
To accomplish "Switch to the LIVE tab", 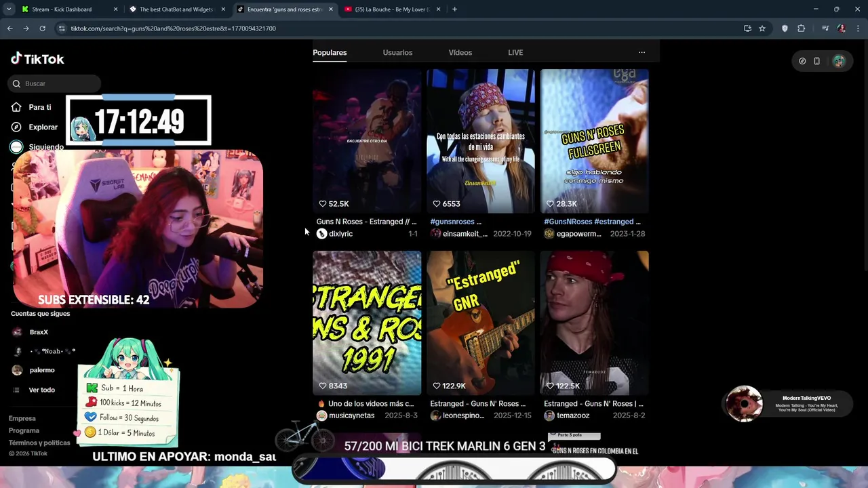I will [x=515, y=52].
